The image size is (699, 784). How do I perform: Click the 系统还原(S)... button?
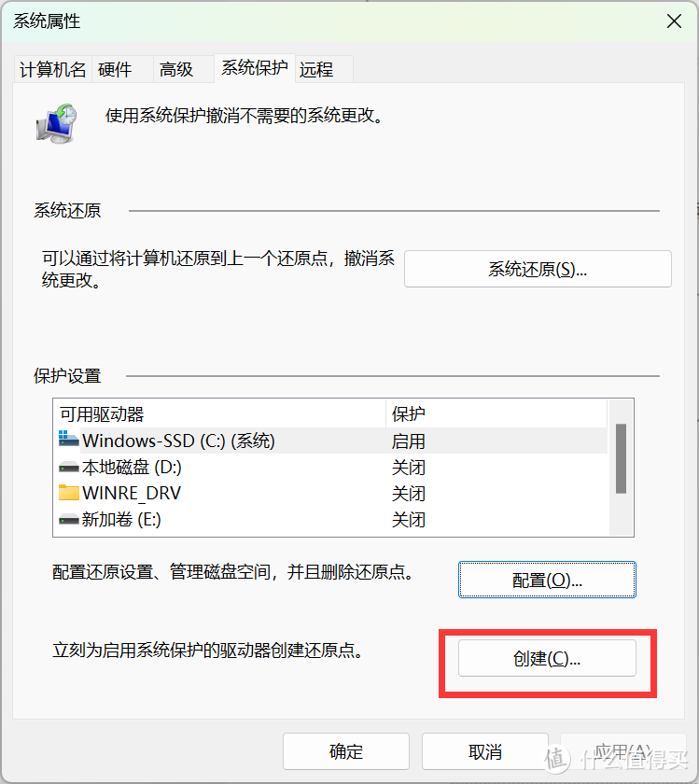538,269
